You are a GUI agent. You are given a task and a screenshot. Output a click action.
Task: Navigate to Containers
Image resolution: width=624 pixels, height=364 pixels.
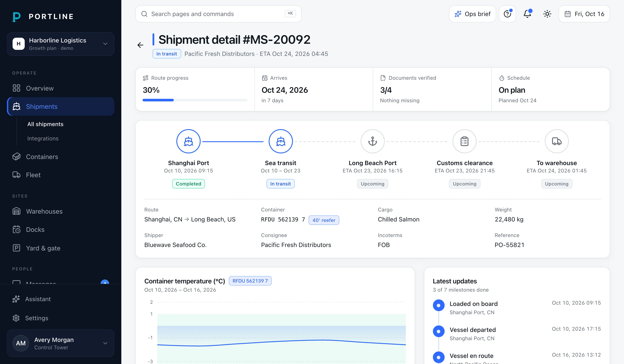click(x=61, y=157)
